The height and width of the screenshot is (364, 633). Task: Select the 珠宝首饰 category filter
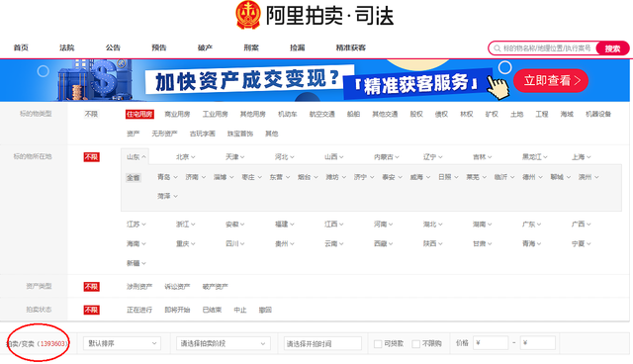coord(240,134)
